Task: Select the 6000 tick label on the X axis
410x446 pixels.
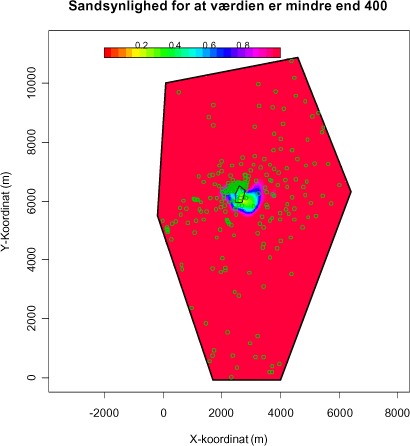Action: (x=340, y=413)
